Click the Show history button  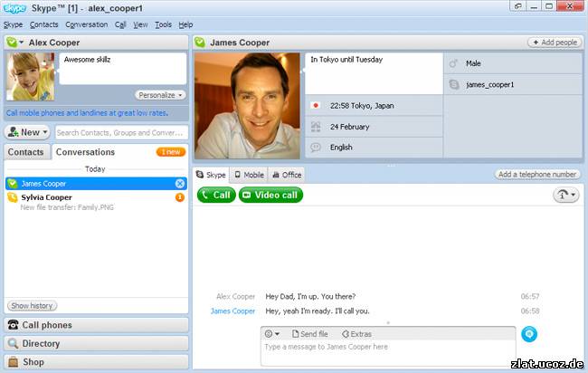[x=33, y=305]
